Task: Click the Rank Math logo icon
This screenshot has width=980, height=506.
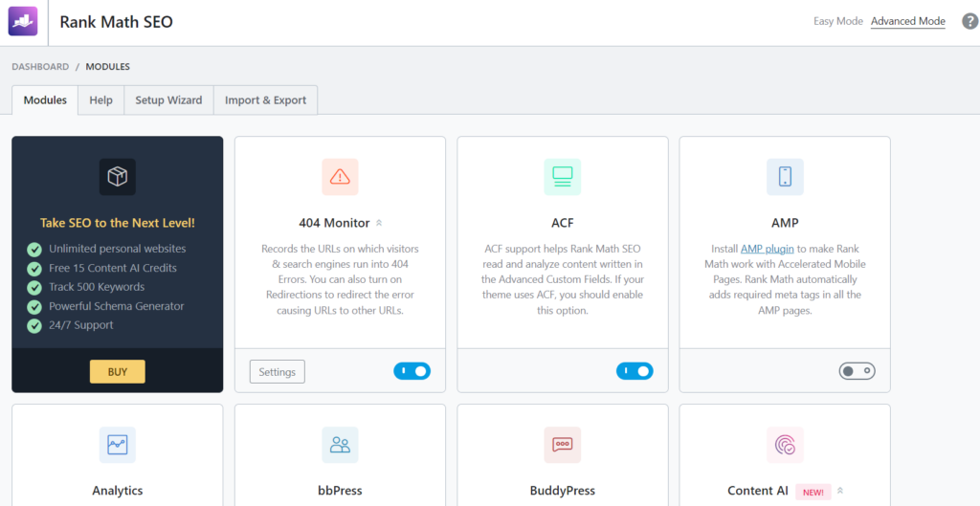Action: point(23,22)
